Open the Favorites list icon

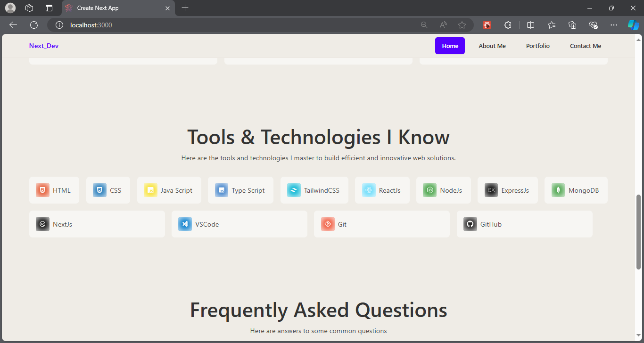(552, 25)
